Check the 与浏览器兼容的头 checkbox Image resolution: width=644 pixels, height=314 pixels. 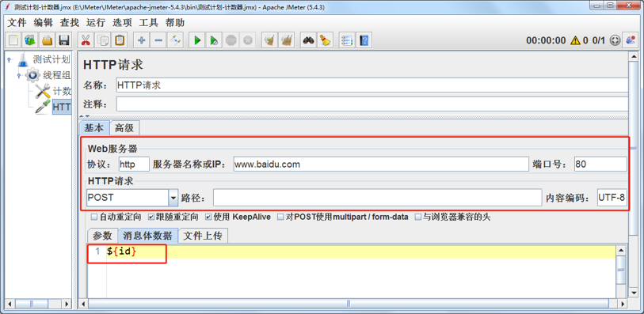(x=418, y=217)
